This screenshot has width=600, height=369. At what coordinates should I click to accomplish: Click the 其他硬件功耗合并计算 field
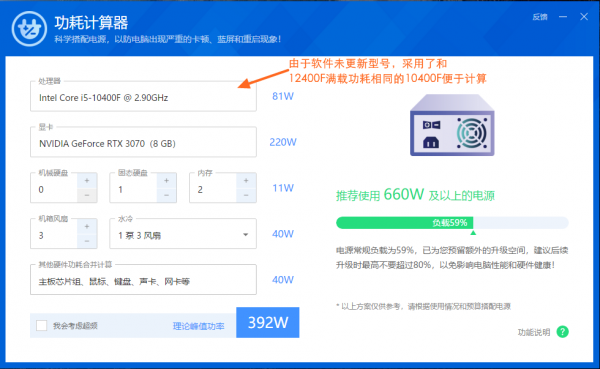coord(143,281)
